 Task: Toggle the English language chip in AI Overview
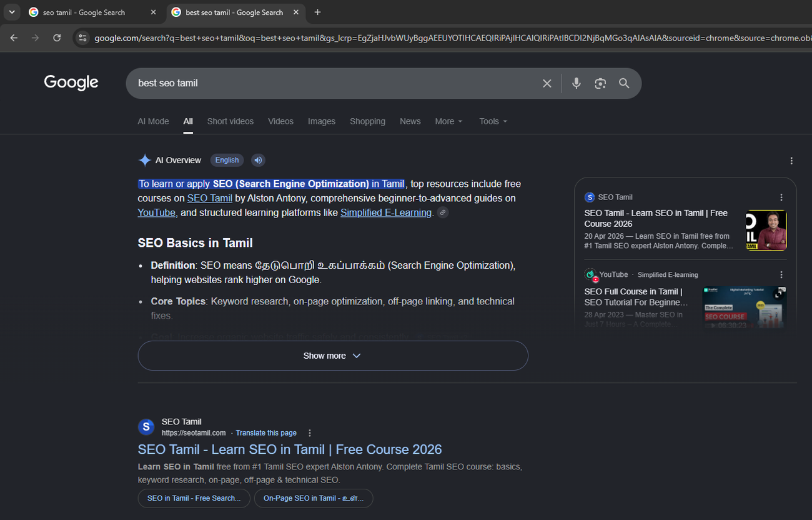[227, 160]
